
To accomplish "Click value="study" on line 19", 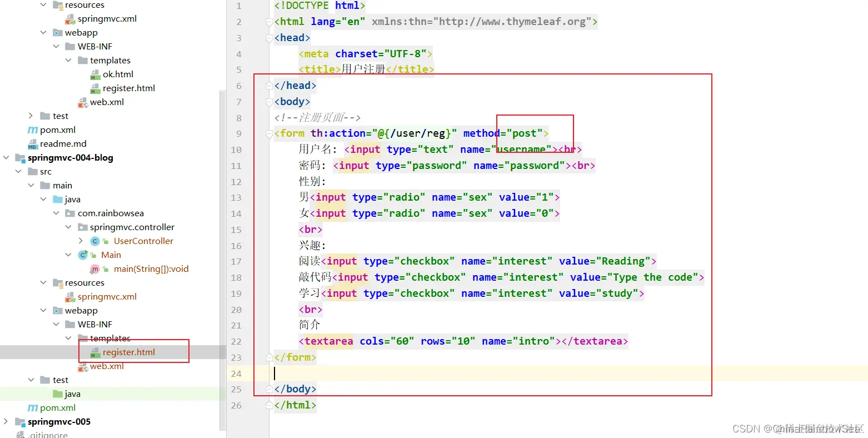I will coord(598,293).
